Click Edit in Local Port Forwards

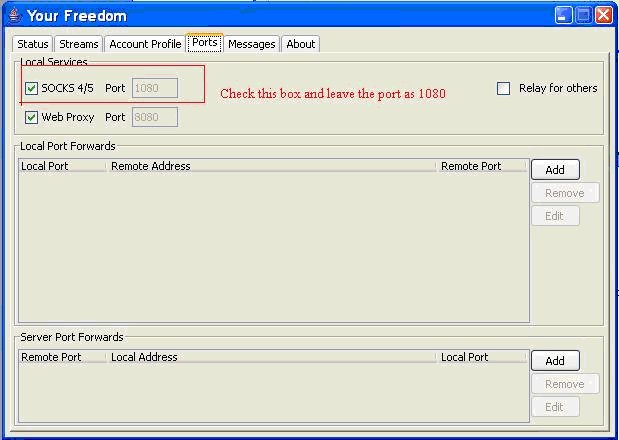555,216
